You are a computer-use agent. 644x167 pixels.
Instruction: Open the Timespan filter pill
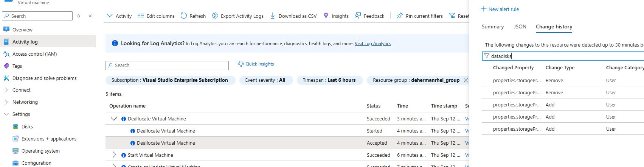pos(329,80)
